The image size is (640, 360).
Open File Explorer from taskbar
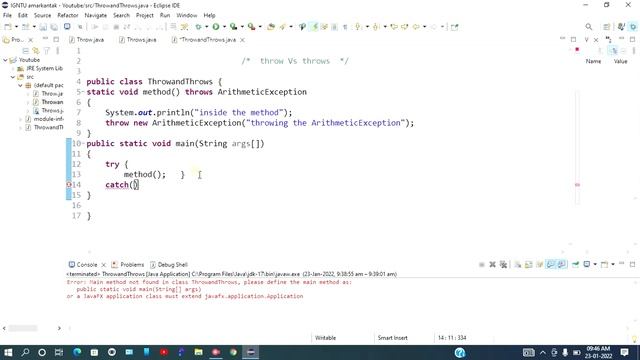(198, 352)
